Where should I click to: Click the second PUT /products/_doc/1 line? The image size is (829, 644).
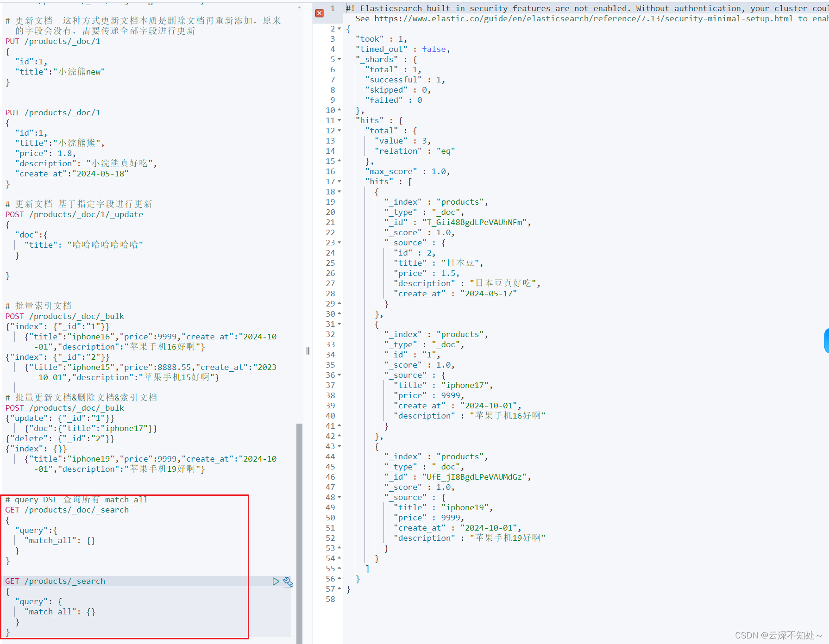tap(53, 113)
